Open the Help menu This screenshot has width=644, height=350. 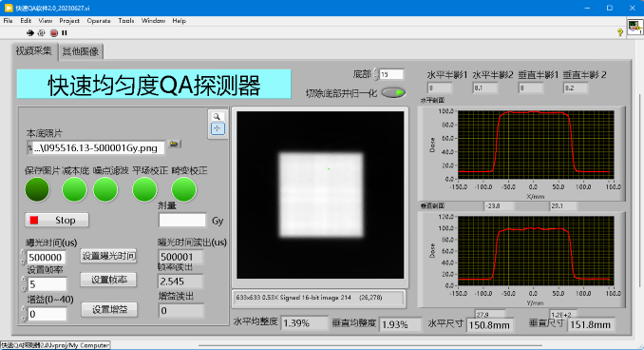pos(180,21)
